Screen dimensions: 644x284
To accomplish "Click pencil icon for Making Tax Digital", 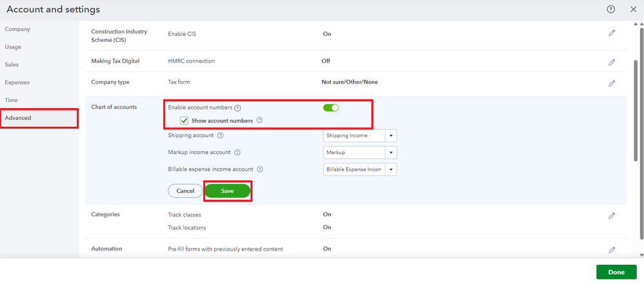I will pos(612,62).
